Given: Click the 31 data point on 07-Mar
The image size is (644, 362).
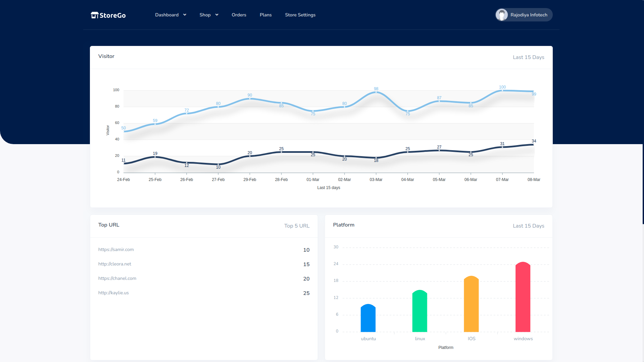Looking at the screenshot, I should pyautogui.click(x=502, y=147).
